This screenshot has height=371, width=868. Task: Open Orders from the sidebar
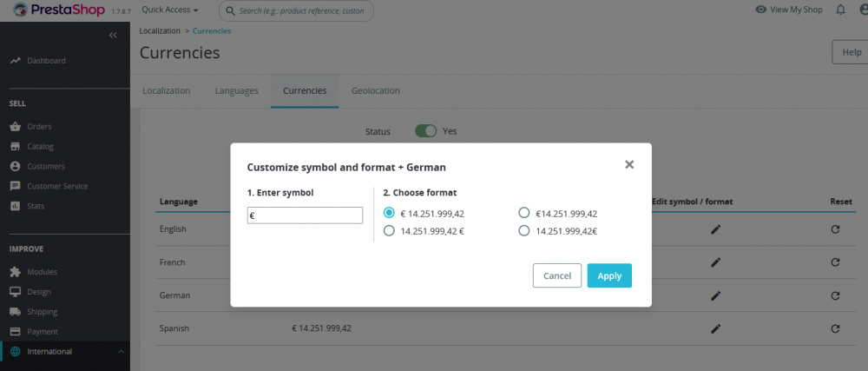pos(39,127)
